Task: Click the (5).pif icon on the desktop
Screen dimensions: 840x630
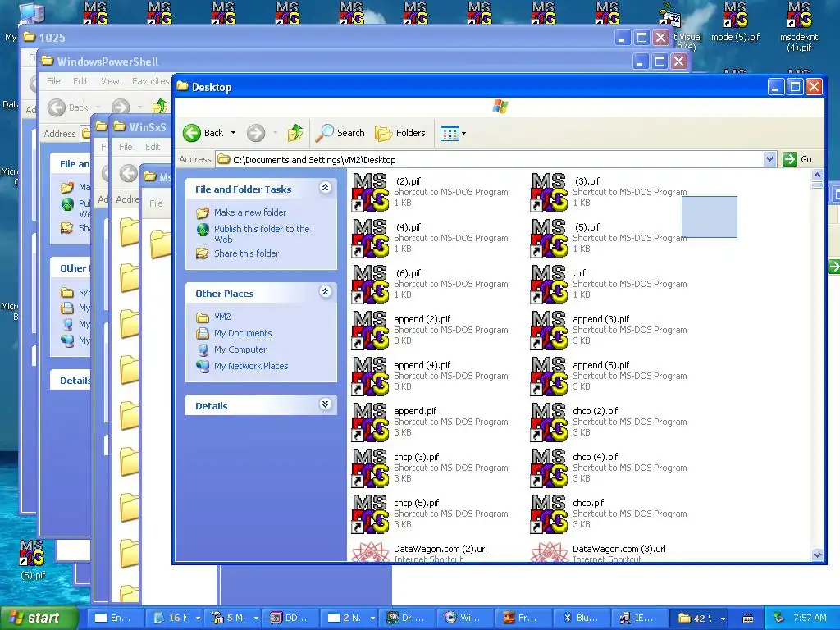Action: point(32,559)
